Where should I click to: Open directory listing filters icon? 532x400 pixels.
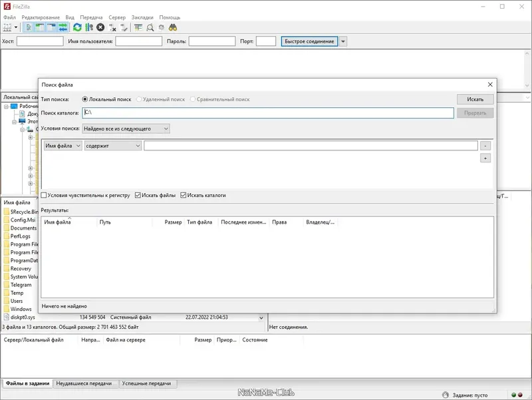click(138, 27)
